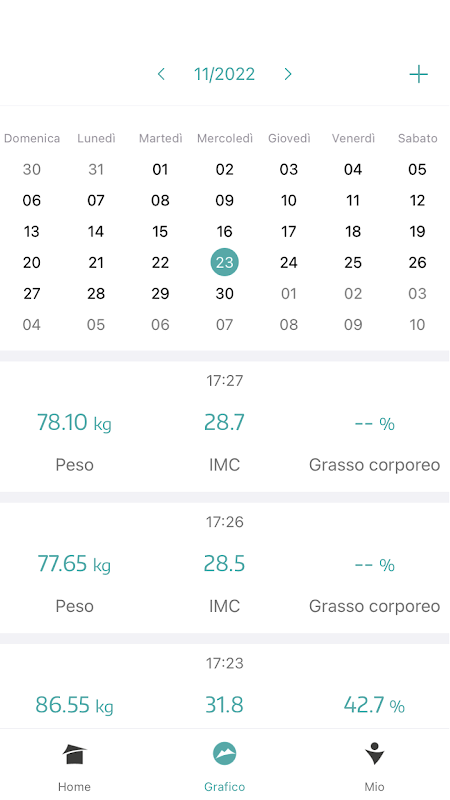
Task: Tap the 42.7 % body fat value
Action: click(374, 705)
